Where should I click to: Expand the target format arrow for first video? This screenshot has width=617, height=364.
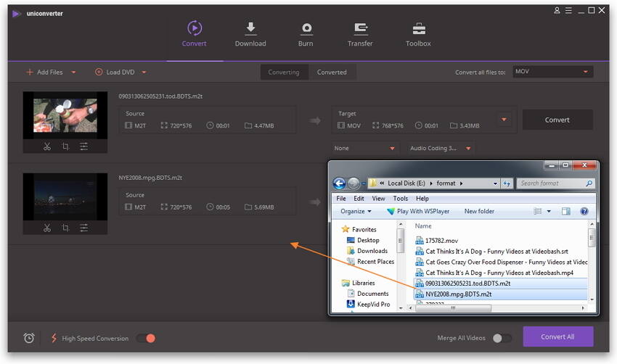tap(504, 120)
